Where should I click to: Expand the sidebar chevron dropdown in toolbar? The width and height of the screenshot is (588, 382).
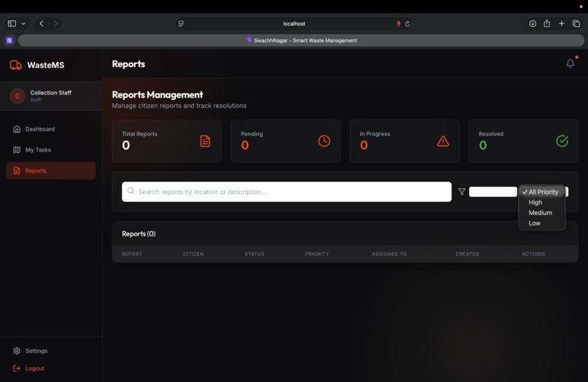[x=23, y=23]
